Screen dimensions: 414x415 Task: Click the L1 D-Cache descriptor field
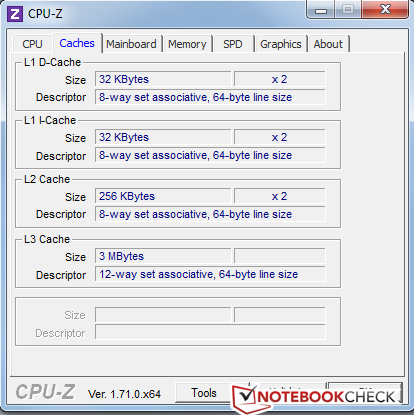pos(210,97)
